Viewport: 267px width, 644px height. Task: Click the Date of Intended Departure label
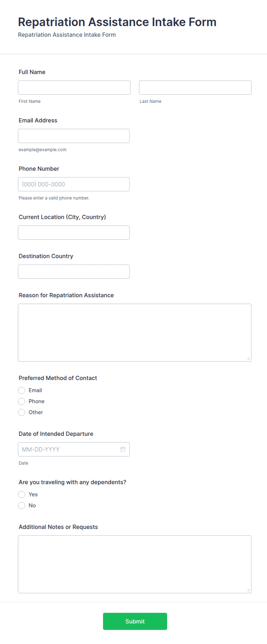(x=56, y=434)
